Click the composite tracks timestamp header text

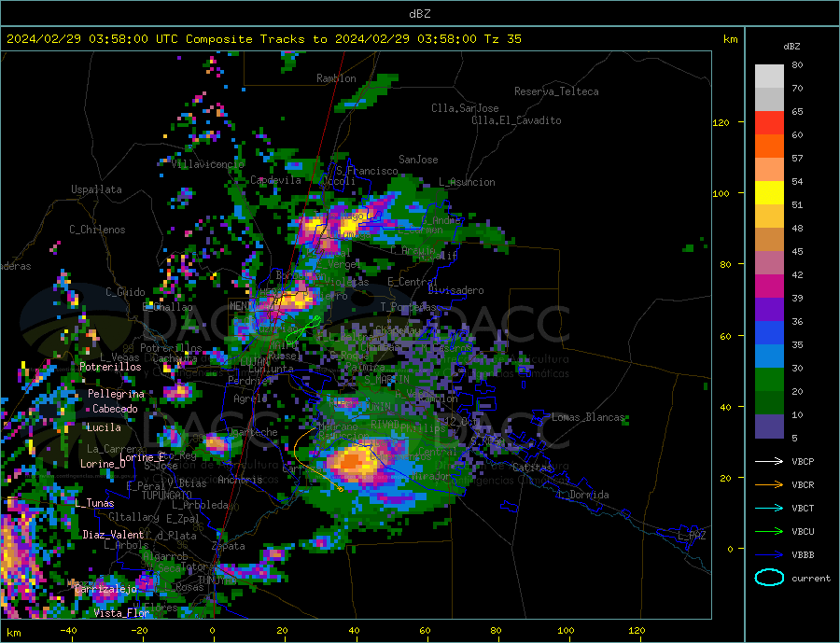coord(264,39)
